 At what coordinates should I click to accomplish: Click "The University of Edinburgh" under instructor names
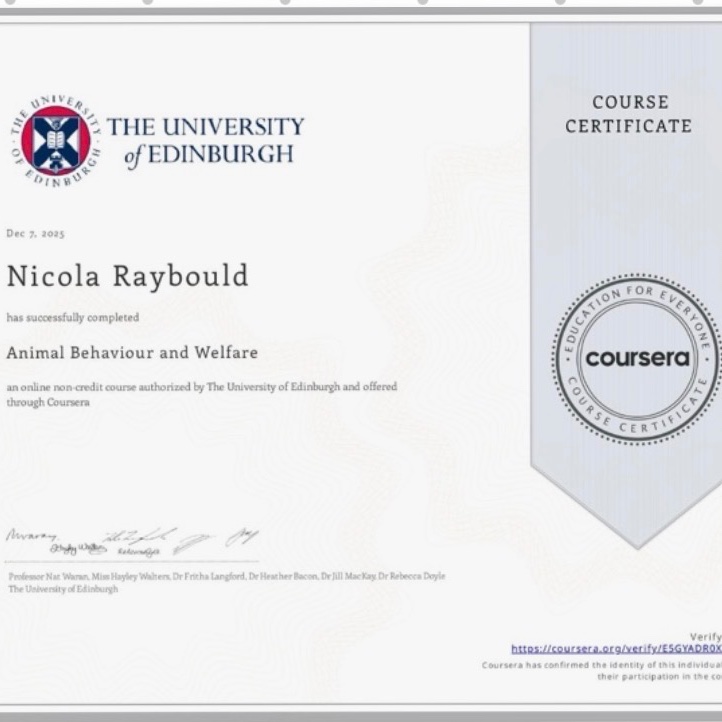(62, 589)
